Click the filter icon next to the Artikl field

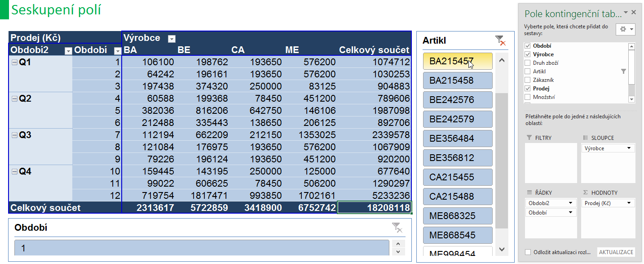[x=623, y=71]
